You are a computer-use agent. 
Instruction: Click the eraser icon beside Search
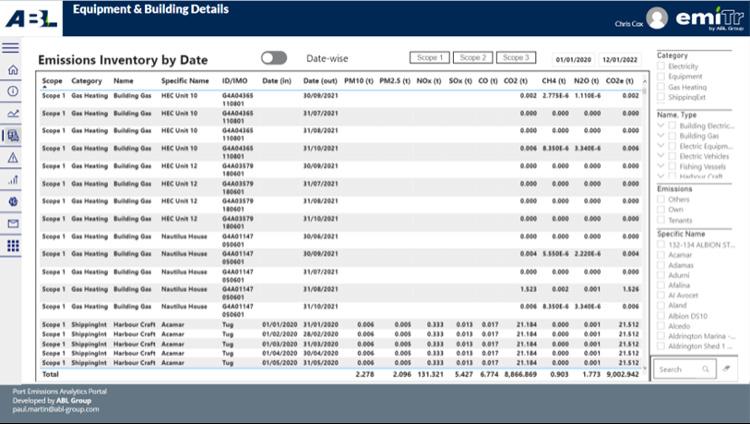point(727,368)
